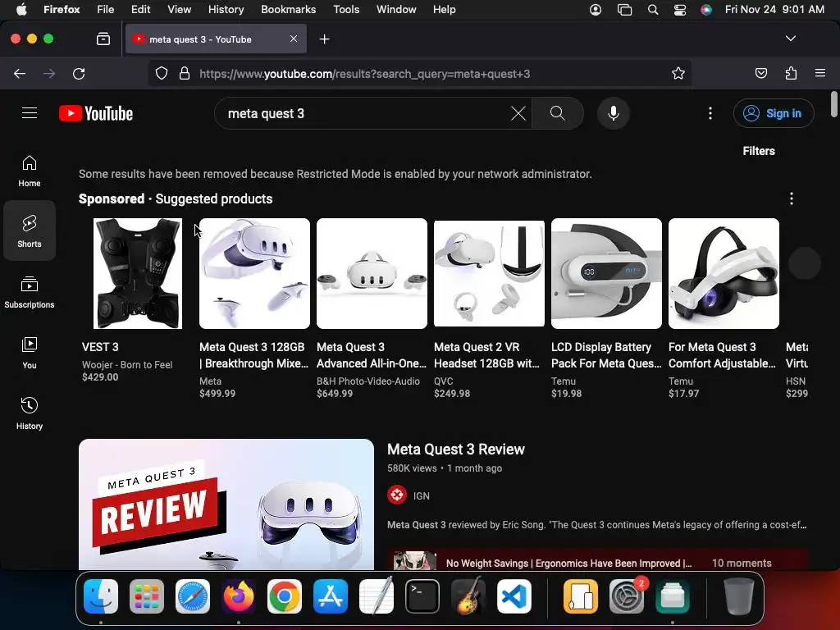This screenshot has height=630, width=840.
Task: Click the Firefox URL address bar
Action: [x=420, y=73]
